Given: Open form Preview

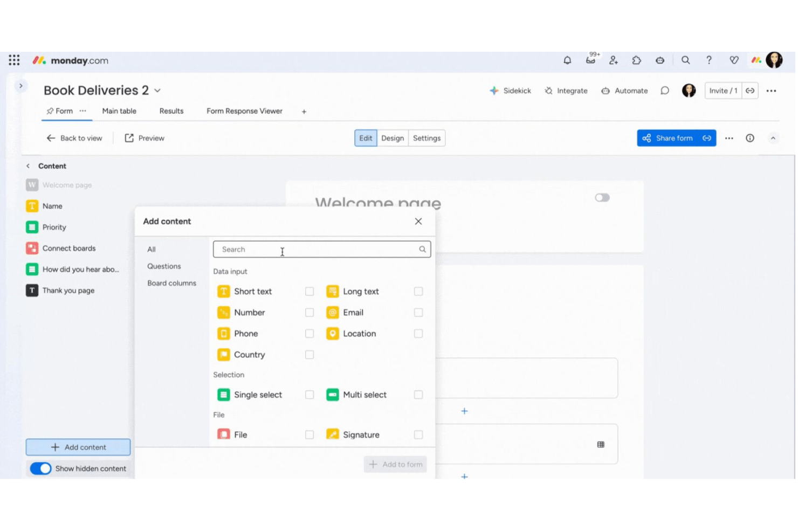Looking at the screenshot, I should tap(145, 138).
